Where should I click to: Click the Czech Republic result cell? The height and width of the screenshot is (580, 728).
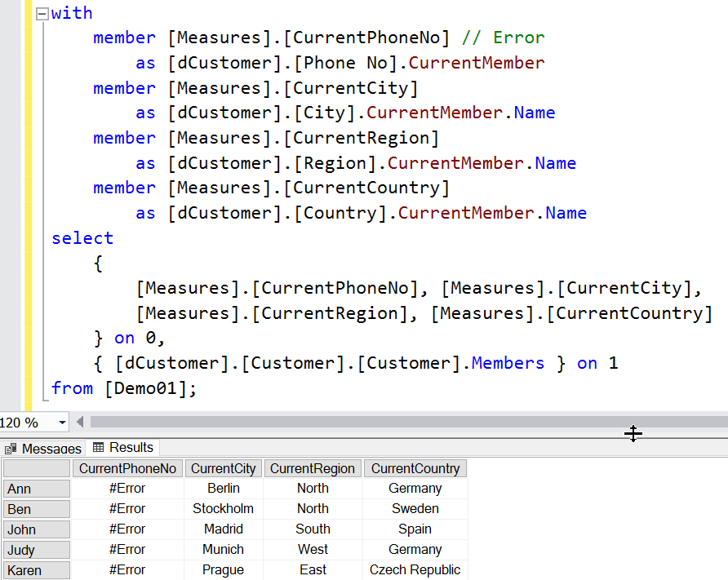415,570
